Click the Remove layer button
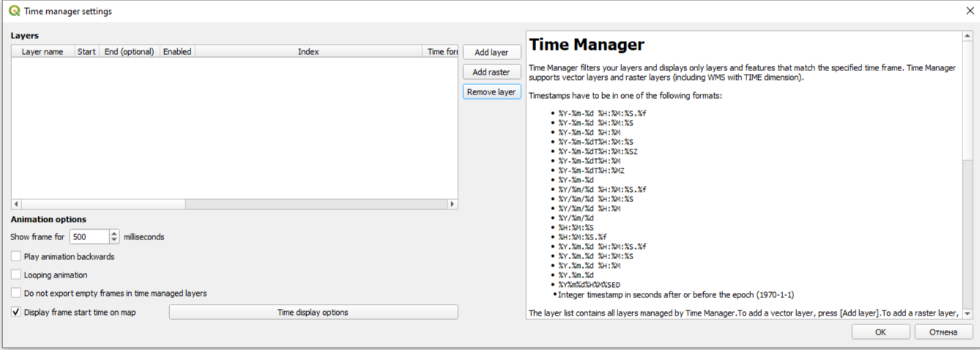980x350 pixels. pos(491,92)
